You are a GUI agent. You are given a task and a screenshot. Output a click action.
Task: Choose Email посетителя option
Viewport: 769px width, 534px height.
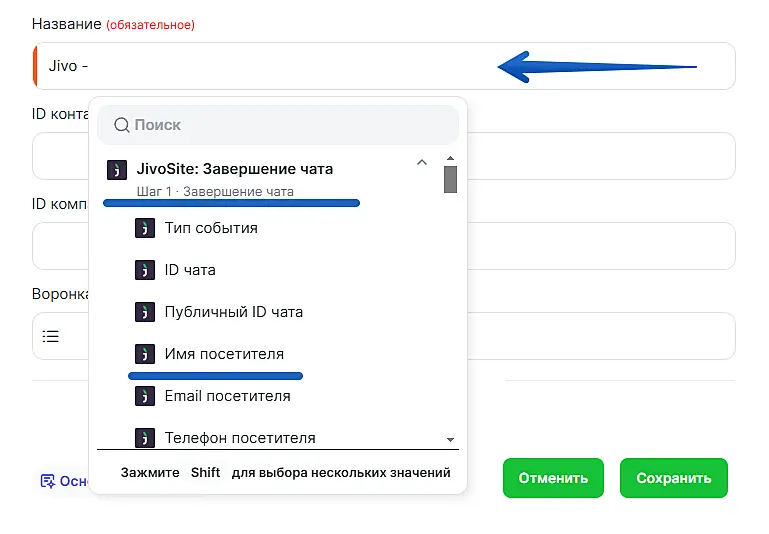[227, 396]
